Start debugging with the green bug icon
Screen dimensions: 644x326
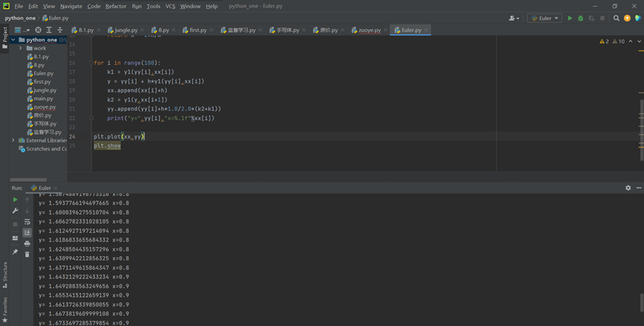tap(580, 18)
